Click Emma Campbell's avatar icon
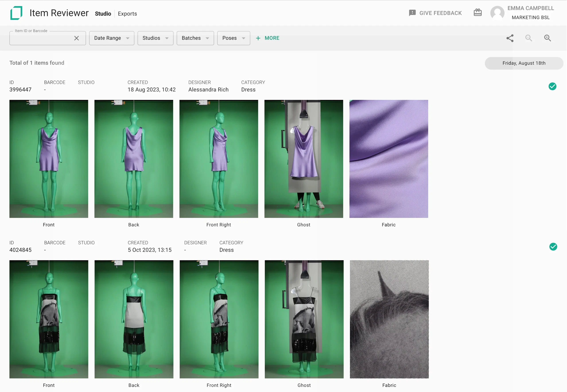The height and width of the screenshot is (392, 567). (497, 13)
